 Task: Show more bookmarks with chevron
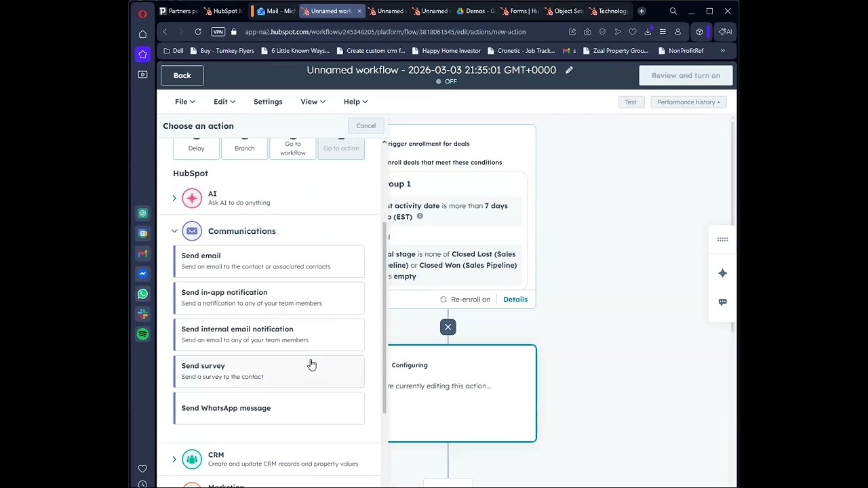pos(722,51)
